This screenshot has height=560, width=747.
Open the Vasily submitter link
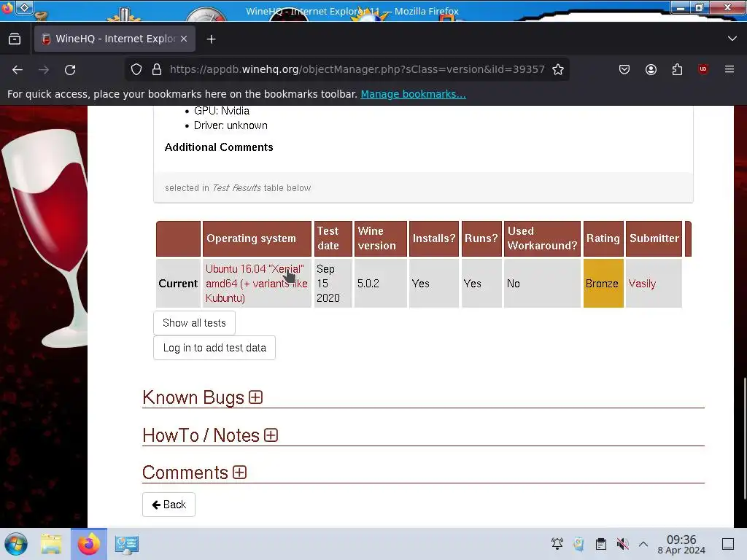click(642, 284)
